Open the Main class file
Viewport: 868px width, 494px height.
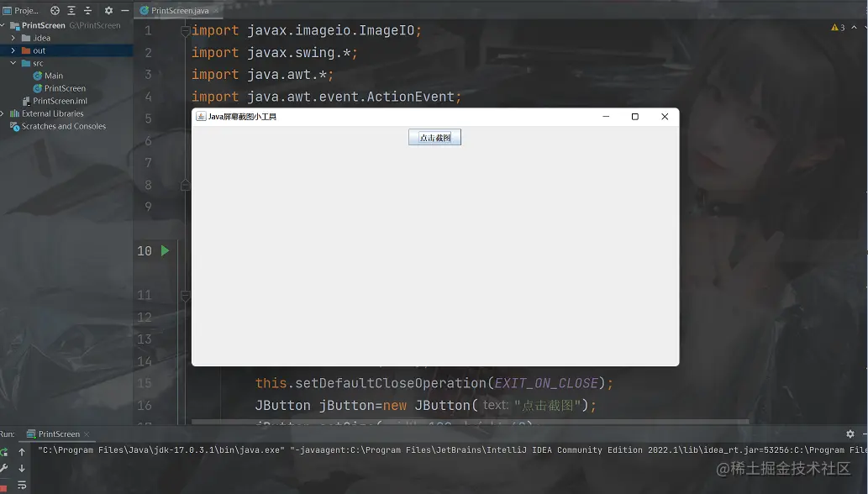[x=48, y=76]
